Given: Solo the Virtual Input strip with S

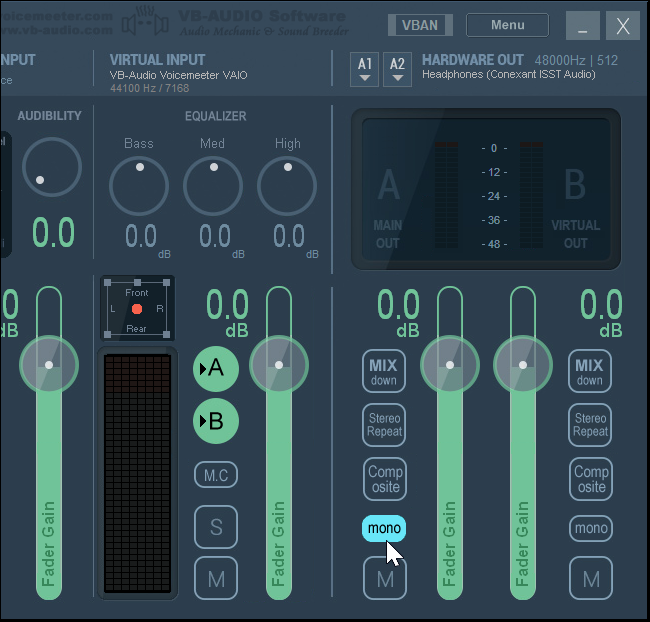Looking at the screenshot, I should [216, 527].
